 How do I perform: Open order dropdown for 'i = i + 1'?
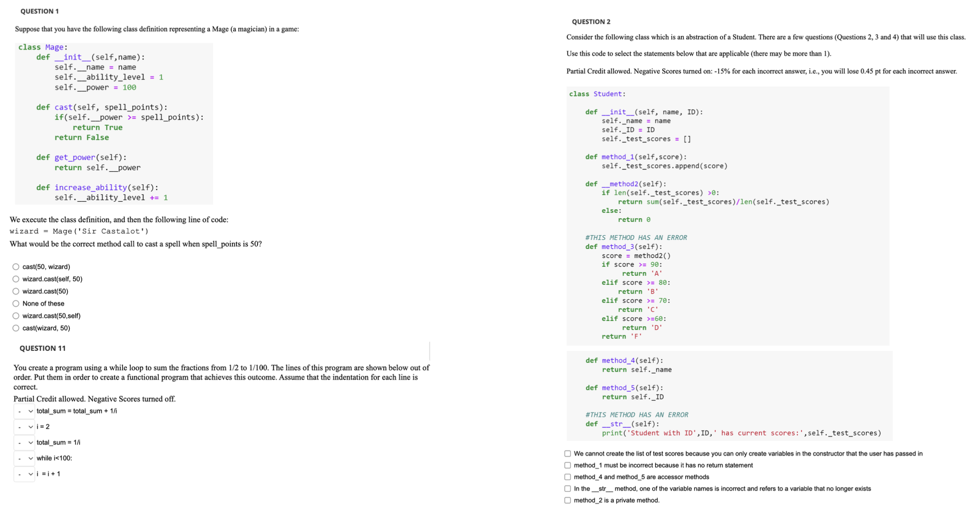tap(24, 474)
